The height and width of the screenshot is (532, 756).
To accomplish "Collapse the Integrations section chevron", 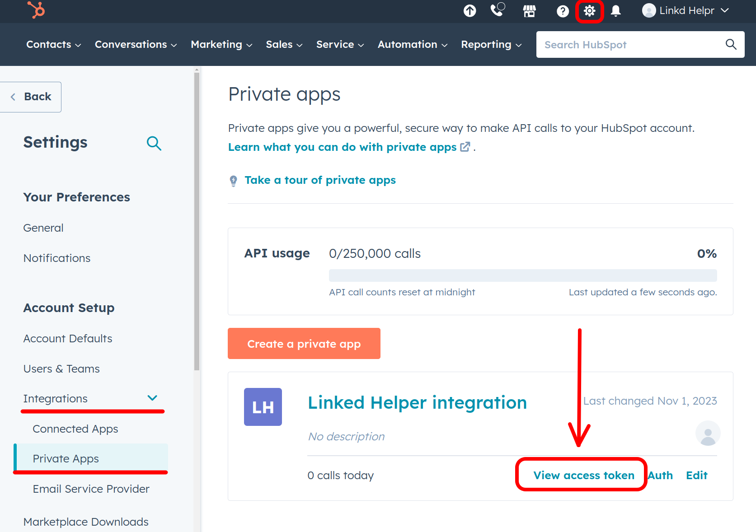I will 152,398.
